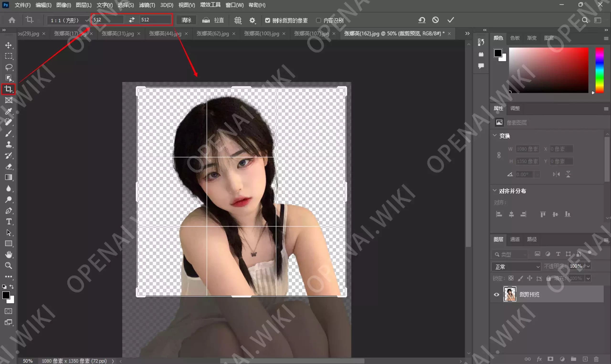Viewport: 611px width, 364px height.
Task: Select the Rectangular Marquee tool
Action: click(x=9, y=56)
